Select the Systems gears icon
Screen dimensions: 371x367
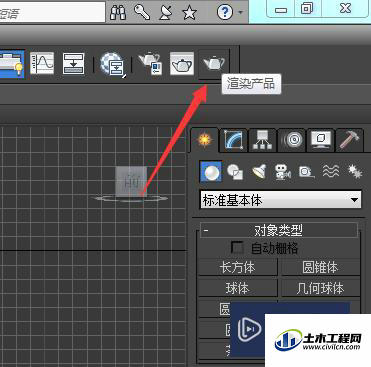(355, 171)
